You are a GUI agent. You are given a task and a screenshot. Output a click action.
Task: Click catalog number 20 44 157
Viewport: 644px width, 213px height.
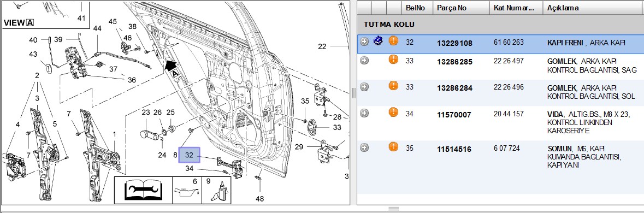point(509,113)
